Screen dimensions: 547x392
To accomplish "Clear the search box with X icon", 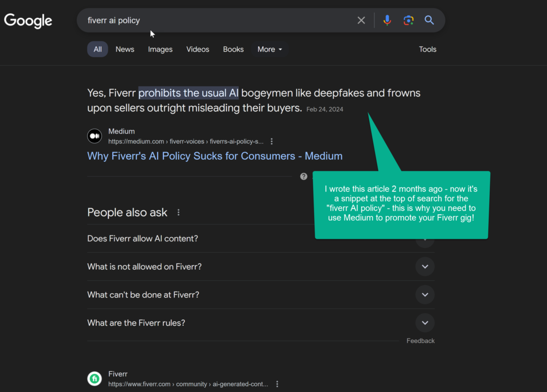I will [361, 20].
